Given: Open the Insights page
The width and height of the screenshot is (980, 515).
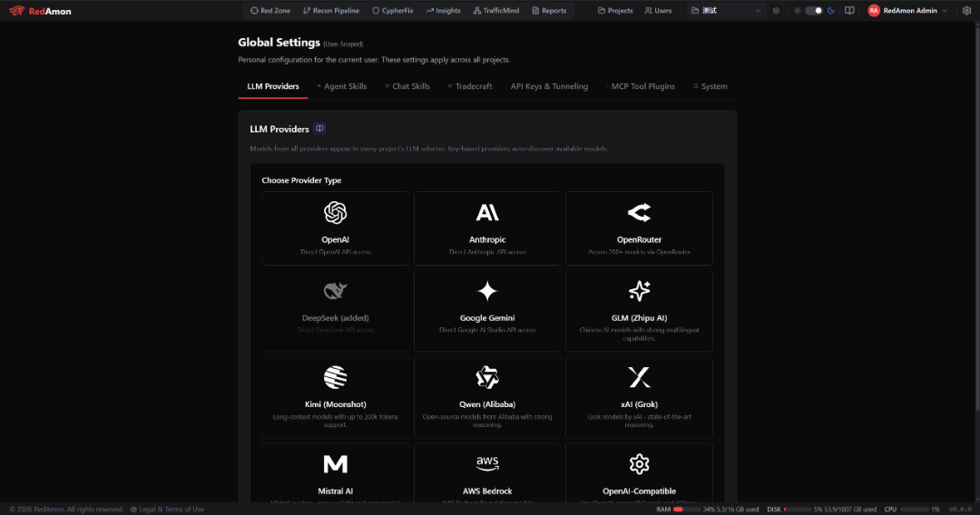Looking at the screenshot, I should [x=443, y=11].
